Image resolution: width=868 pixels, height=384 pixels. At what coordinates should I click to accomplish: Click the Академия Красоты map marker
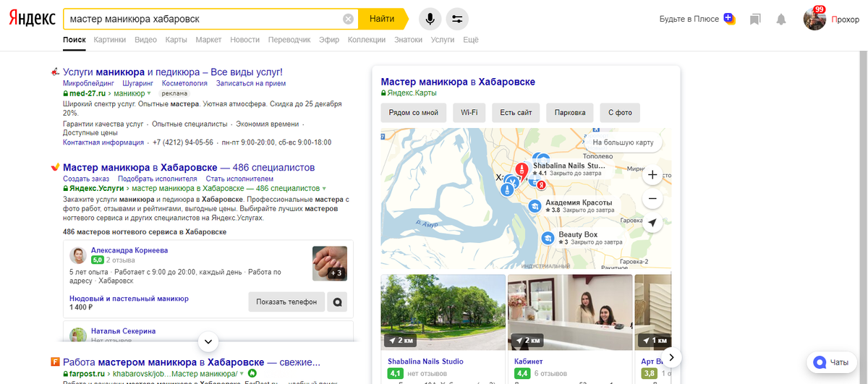click(x=535, y=206)
